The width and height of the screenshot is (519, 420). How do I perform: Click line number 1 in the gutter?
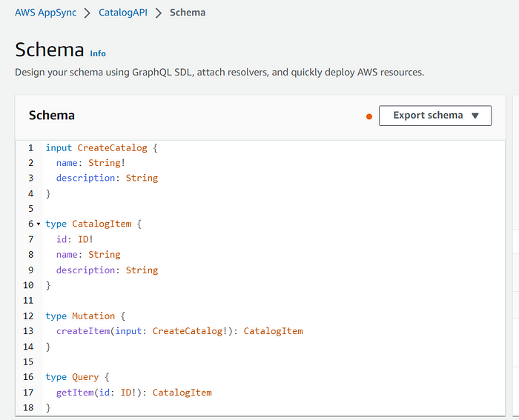tap(30, 147)
